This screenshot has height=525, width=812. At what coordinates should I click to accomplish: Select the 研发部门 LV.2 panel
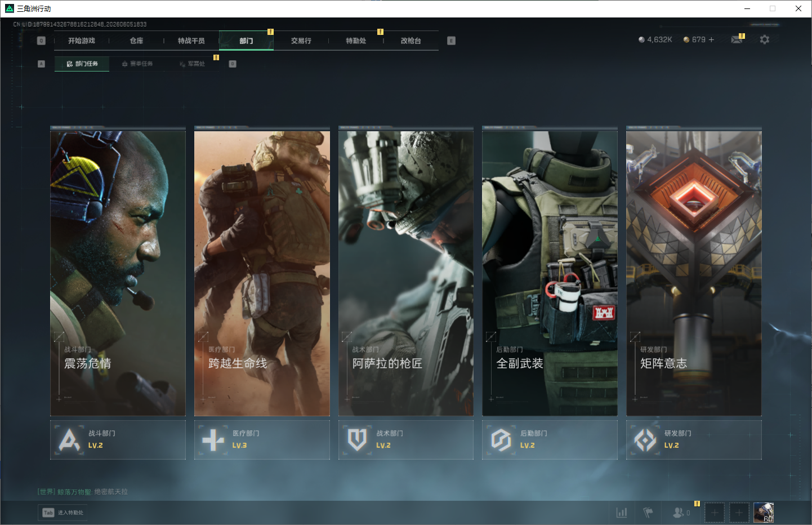694,440
